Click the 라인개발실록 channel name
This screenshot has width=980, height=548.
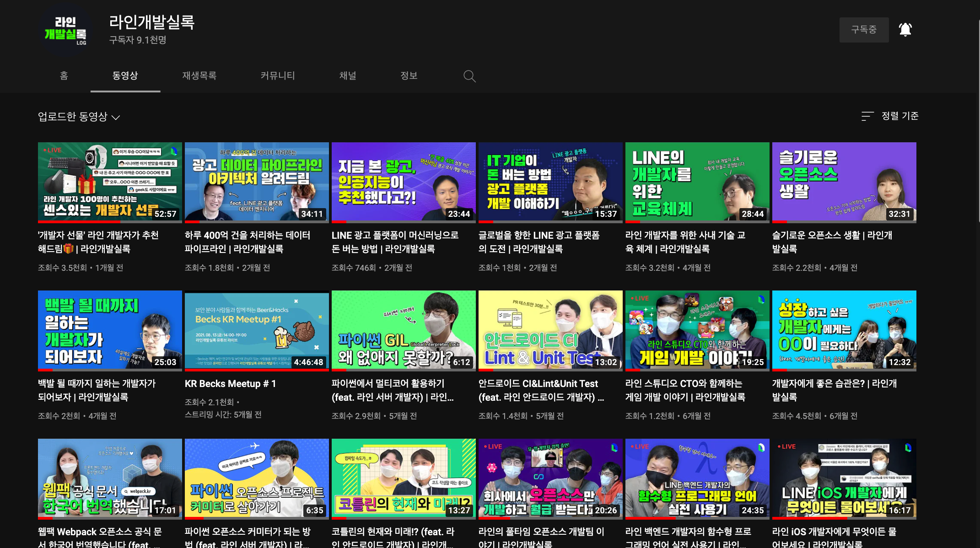click(152, 22)
